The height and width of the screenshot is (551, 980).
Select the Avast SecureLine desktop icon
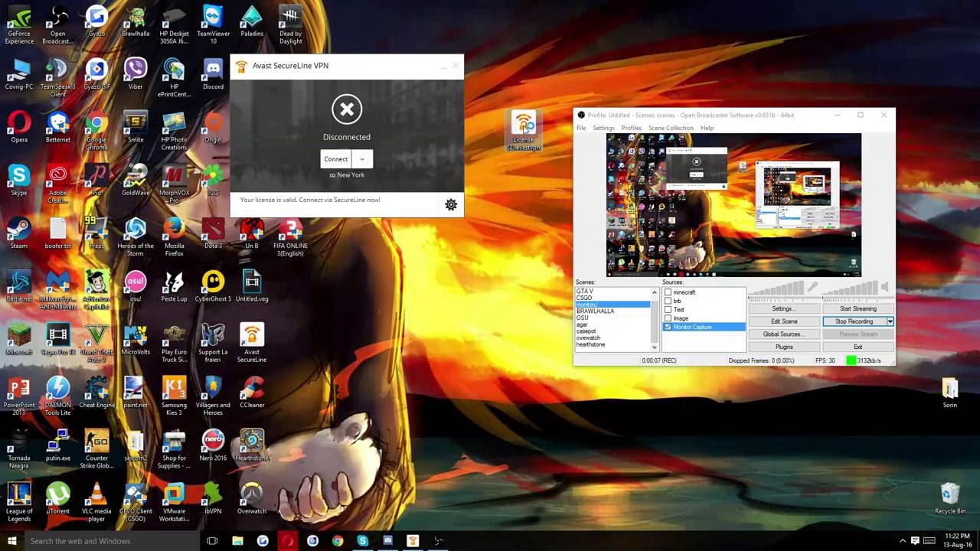[x=252, y=343]
